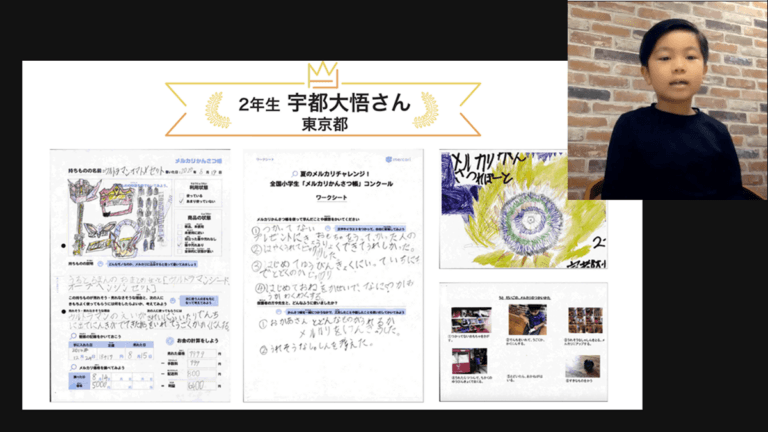Click the blue メルカリかんさつ帳 label
The width and height of the screenshot is (768, 432).
coord(198,161)
